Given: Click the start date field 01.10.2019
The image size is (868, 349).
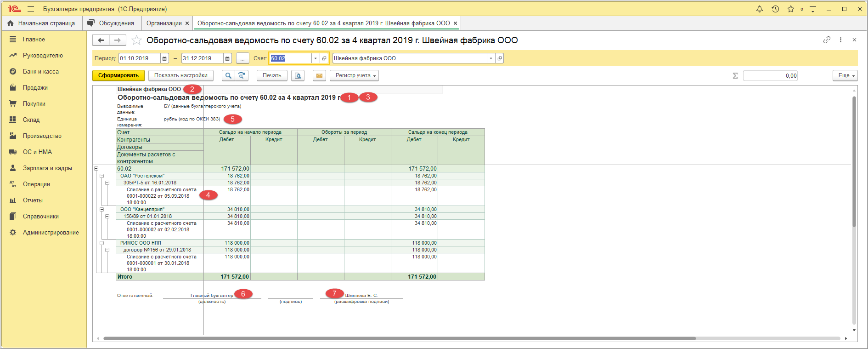Looking at the screenshot, I should 140,58.
